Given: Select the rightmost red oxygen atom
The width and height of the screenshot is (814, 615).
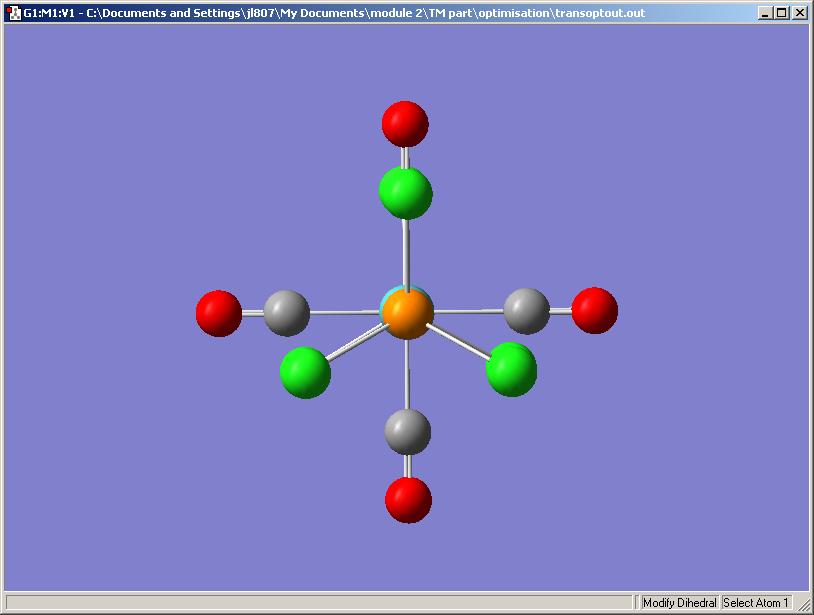Looking at the screenshot, I should click(x=595, y=310).
